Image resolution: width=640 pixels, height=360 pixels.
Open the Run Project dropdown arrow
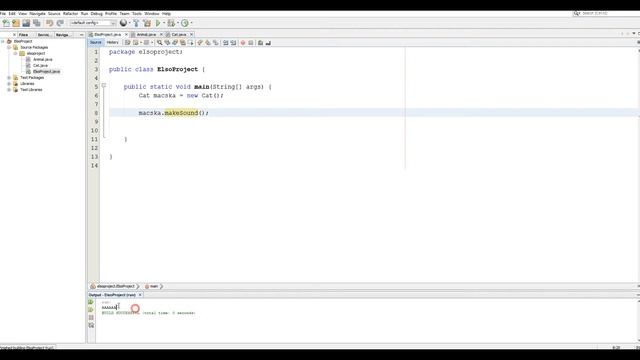point(164,23)
